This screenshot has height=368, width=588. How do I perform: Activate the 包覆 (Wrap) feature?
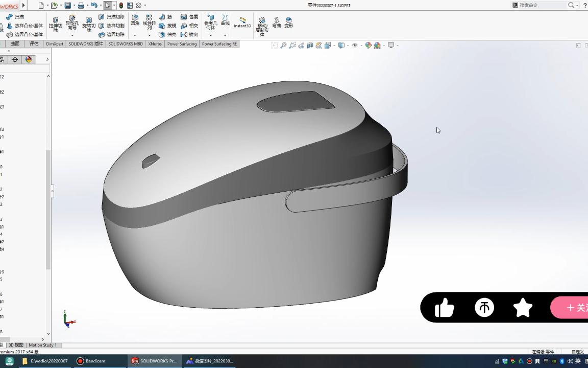coord(193,17)
